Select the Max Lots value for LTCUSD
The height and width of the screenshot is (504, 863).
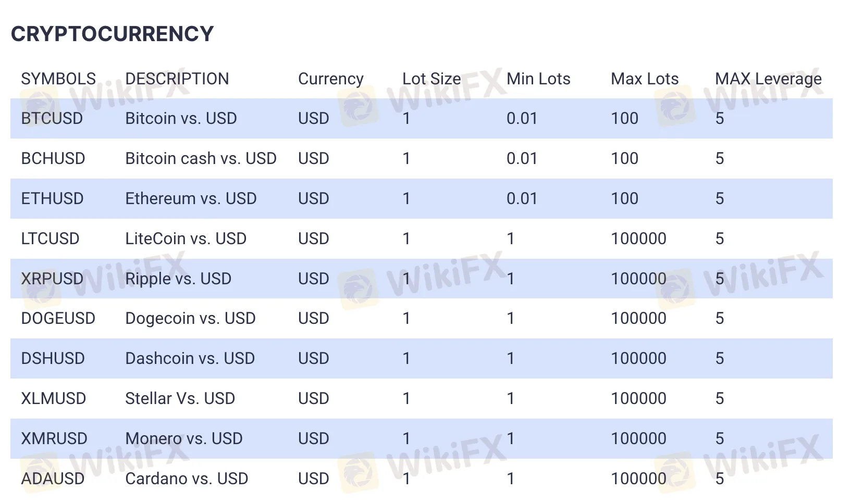coord(638,238)
